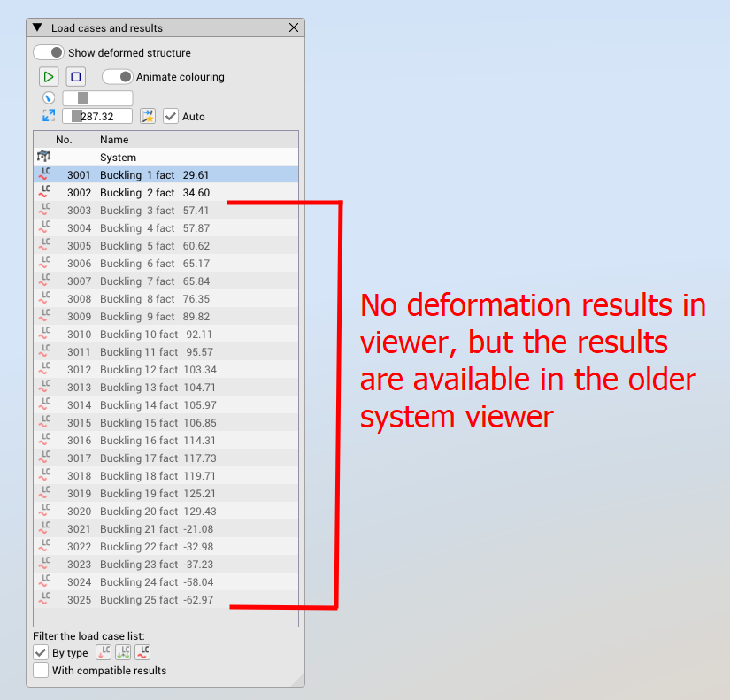
Task: Click the blue deformation scale arrows icon
Action: [x=49, y=116]
